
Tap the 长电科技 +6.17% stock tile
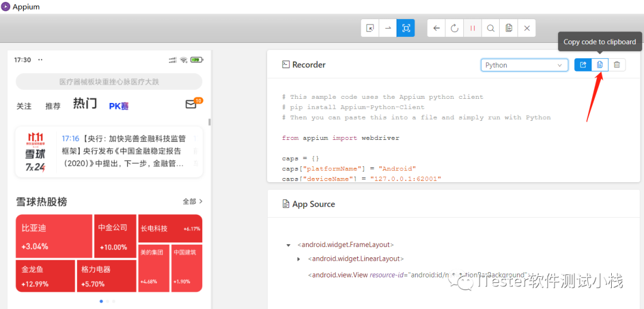(x=170, y=228)
